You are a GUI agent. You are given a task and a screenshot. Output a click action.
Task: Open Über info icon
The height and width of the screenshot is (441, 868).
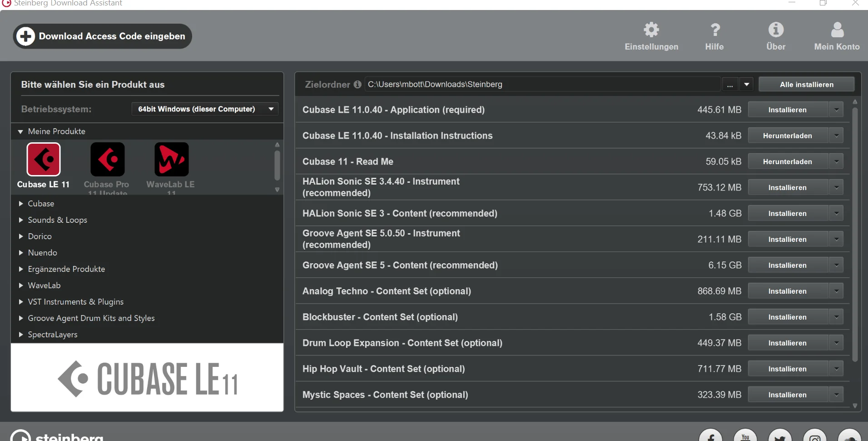pyautogui.click(x=776, y=30)
